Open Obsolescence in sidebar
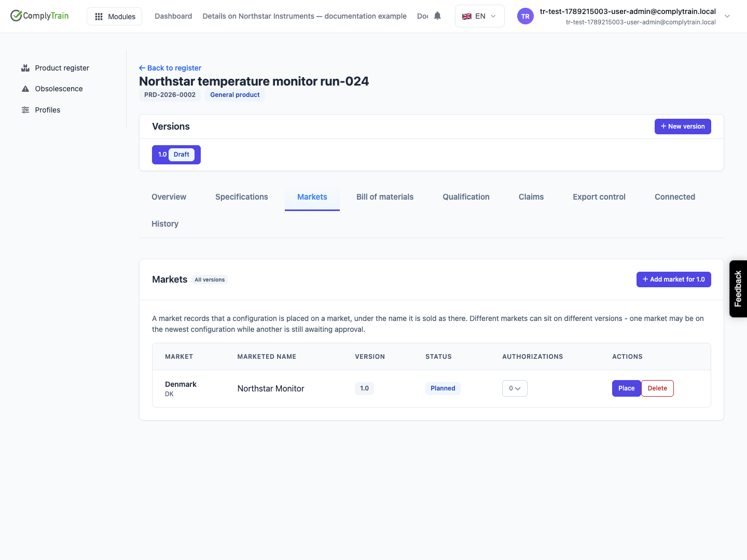Screen dimensions: 747x560 pyautogui.click(x=52, y=89)
